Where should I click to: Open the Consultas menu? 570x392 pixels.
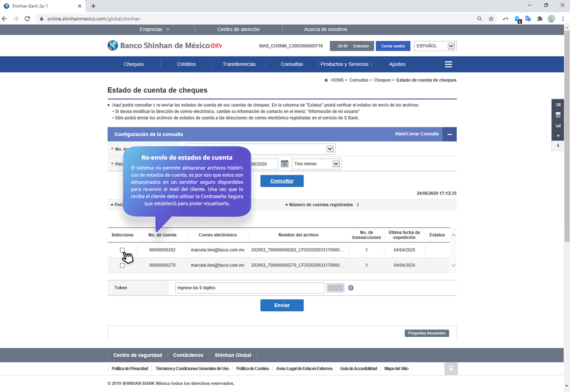pos(292,64)
